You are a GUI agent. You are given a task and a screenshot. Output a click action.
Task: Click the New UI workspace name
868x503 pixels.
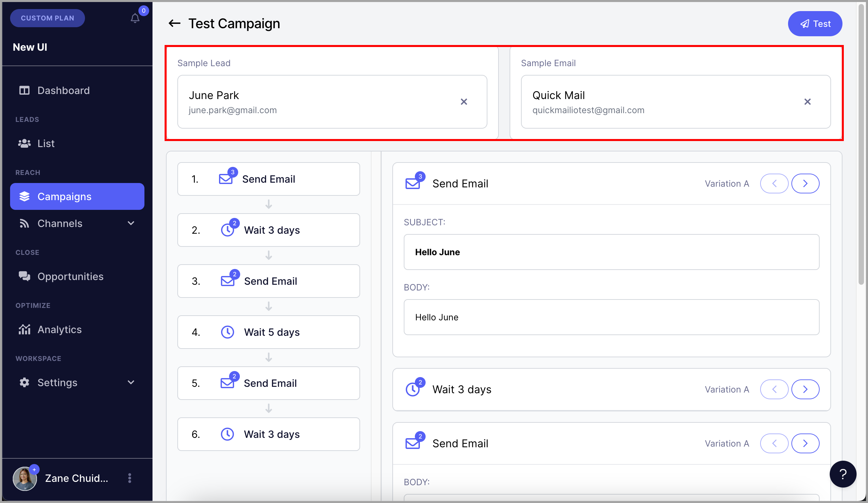point(30,47)
